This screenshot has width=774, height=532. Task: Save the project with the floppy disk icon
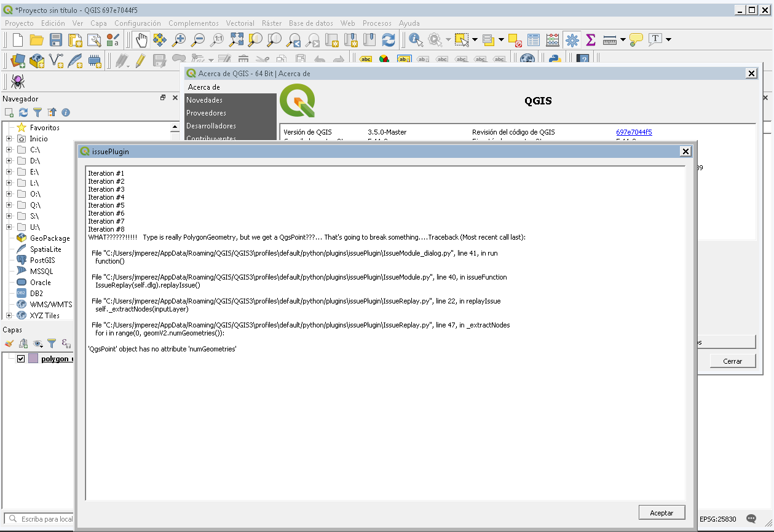point(56,40)
